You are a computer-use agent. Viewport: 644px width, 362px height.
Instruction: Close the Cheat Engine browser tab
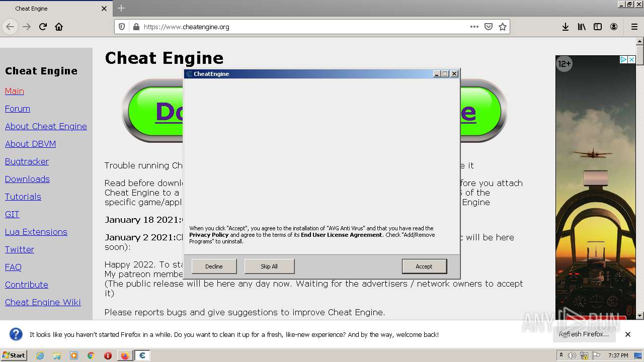[x=104, y=9]
